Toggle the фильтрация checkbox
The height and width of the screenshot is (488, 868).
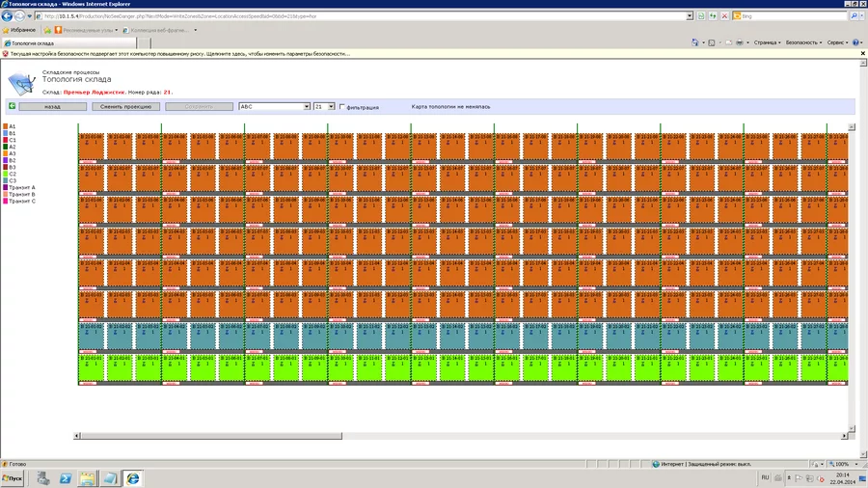tap(342, 106)
